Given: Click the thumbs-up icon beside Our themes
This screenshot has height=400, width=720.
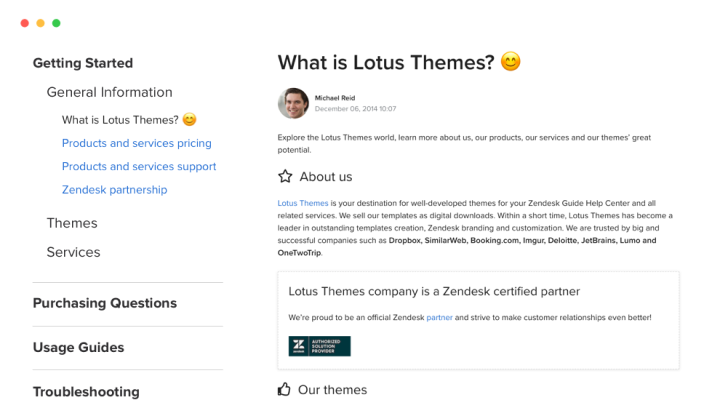Looking at the screenshot, I should click(285, 389).
